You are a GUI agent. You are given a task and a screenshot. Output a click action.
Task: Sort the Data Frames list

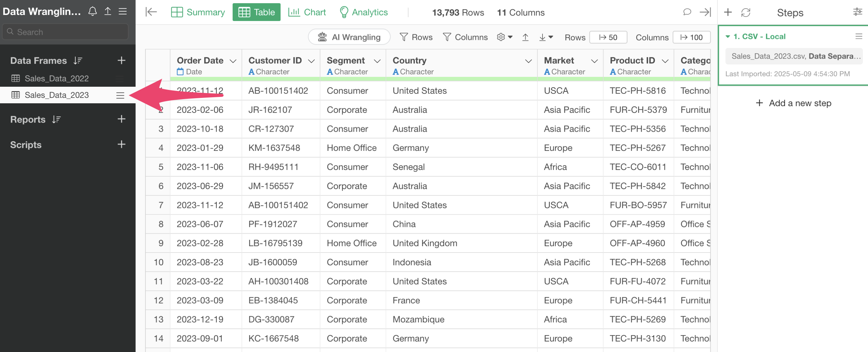tap(78, 61)
